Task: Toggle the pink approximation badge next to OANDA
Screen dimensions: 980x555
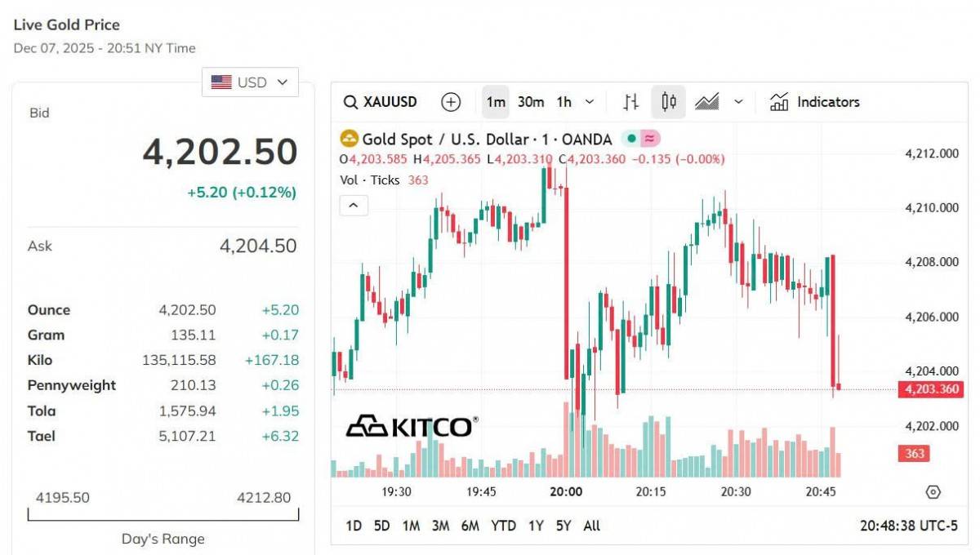Action: (x=648, y=140)
